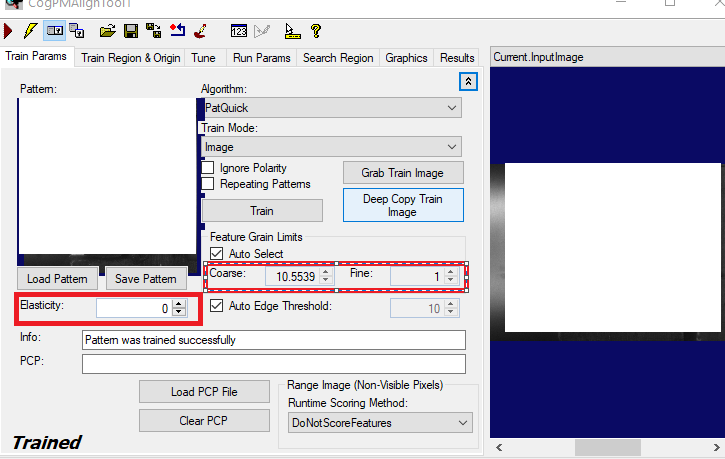The image size is (725, 459).
Task: Switch to the Tune tab
Action: 203,58
